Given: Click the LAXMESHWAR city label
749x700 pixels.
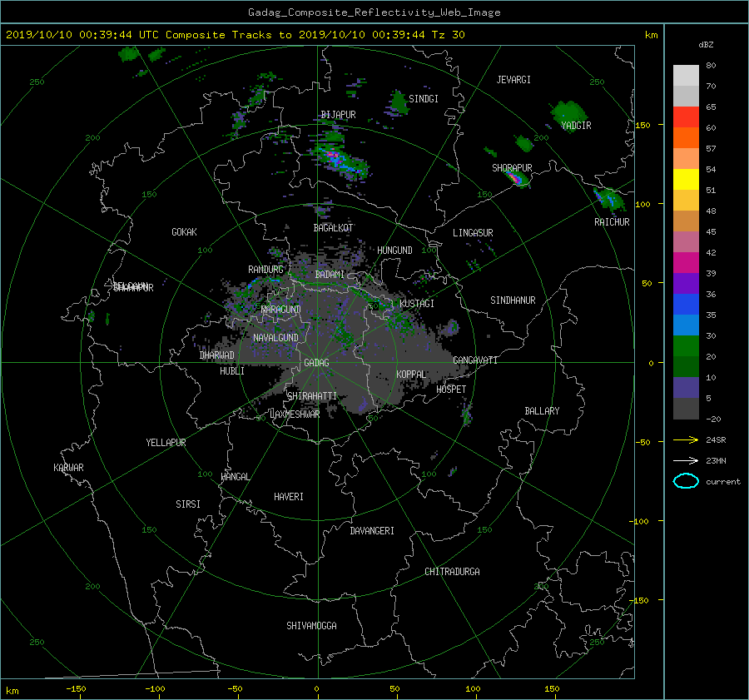Looking at the screenshot, I should tap(295, 415).
